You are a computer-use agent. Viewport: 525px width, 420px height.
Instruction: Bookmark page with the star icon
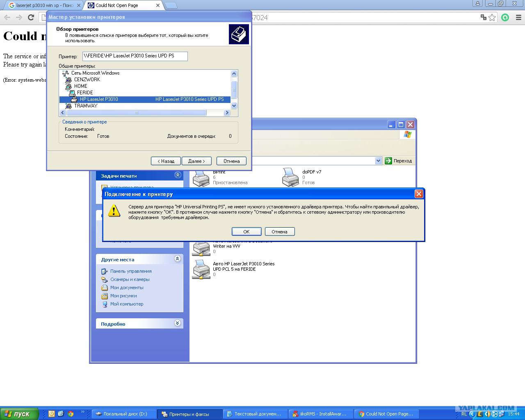click(x=492, y=17)
